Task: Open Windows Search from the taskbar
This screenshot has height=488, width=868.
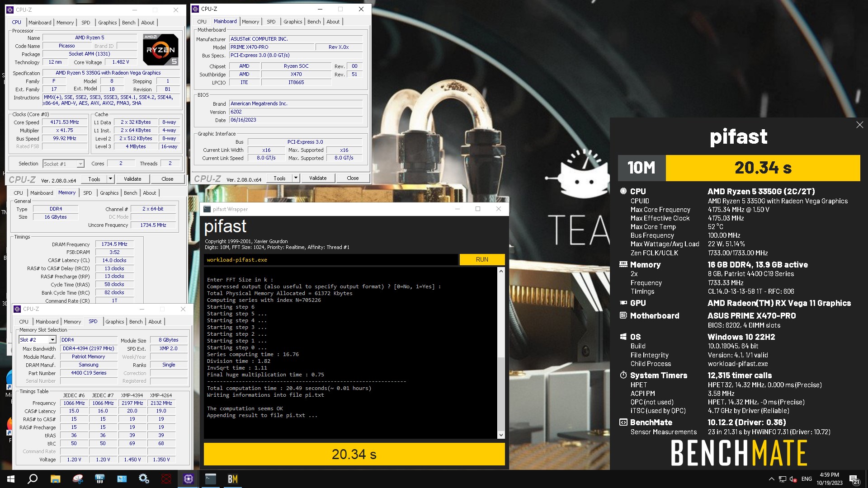Action: (33, 479)
